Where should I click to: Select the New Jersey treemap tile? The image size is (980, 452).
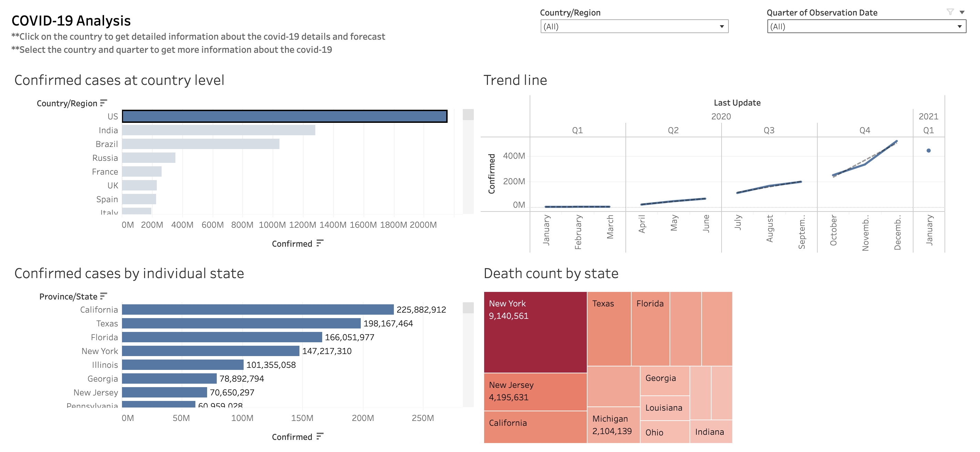click(x=535, y=392)
